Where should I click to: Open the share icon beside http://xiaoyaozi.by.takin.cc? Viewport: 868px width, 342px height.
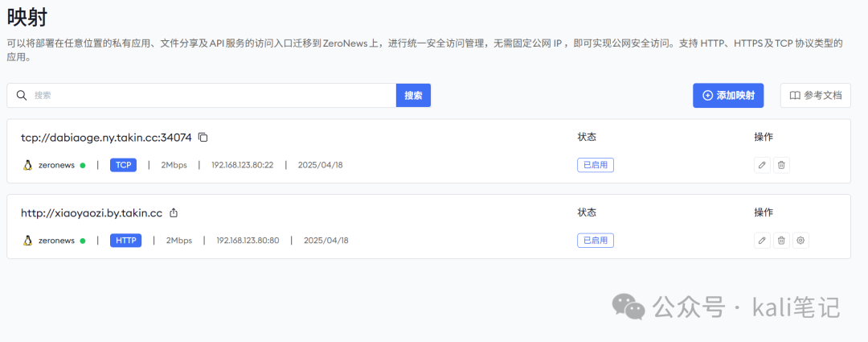[x=174, y=213]
